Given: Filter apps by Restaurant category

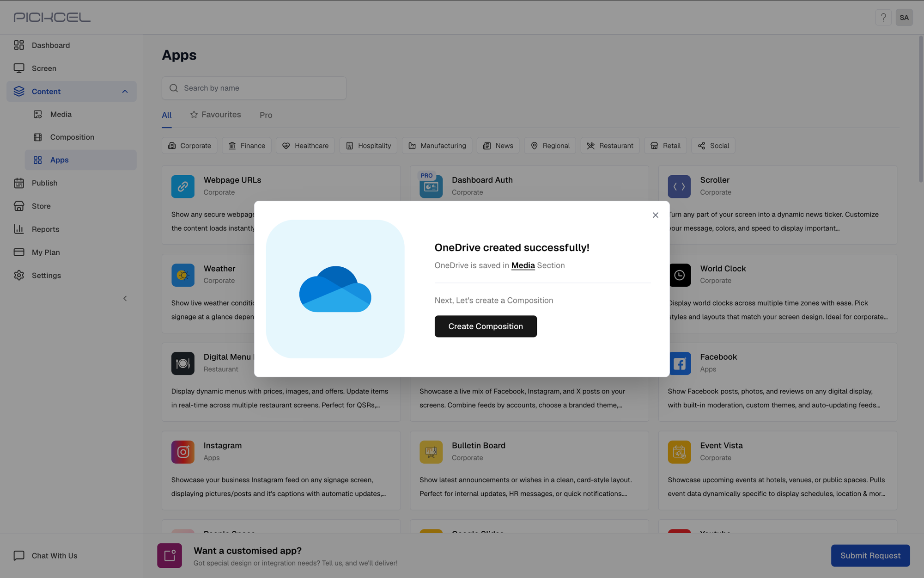Looking at the screenshot, I should click(x=610, y=146).
